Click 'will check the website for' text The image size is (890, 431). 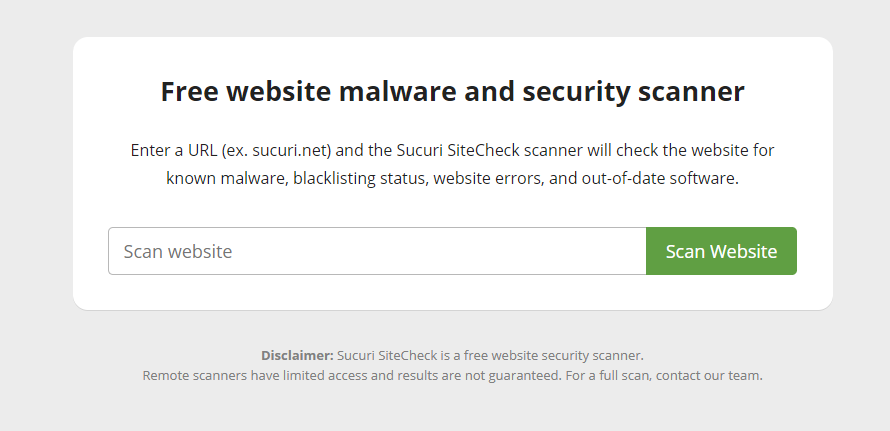click(681, 150)
